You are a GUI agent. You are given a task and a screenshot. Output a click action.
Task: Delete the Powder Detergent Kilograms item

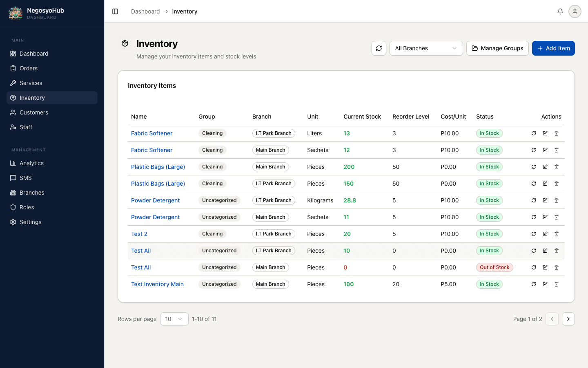click(557, 200)
